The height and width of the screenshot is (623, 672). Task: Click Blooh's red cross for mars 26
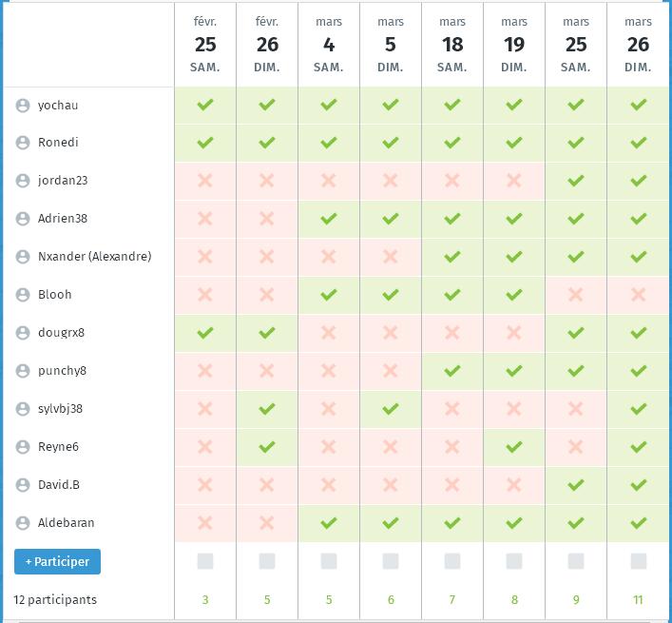pos(638,295)
